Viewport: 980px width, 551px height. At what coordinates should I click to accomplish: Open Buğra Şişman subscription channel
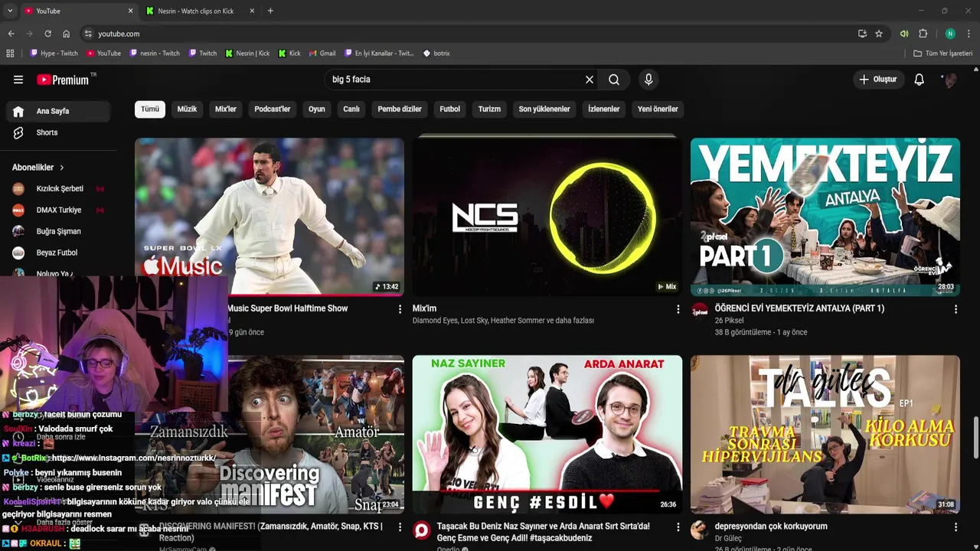(59, 231)
